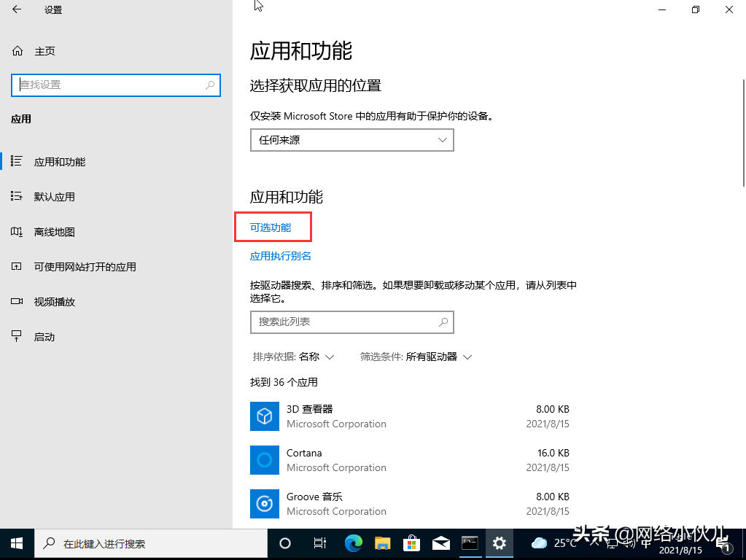The width and height of the screenshot is (746, 560).
Task: Click the 查找设置 search field
Action: click(x=115, y=85)
